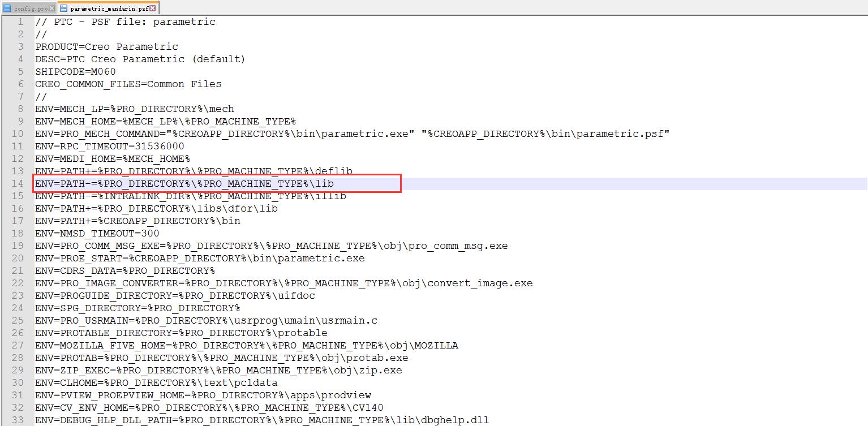Click line number 1 in the margin

(20, 22)
